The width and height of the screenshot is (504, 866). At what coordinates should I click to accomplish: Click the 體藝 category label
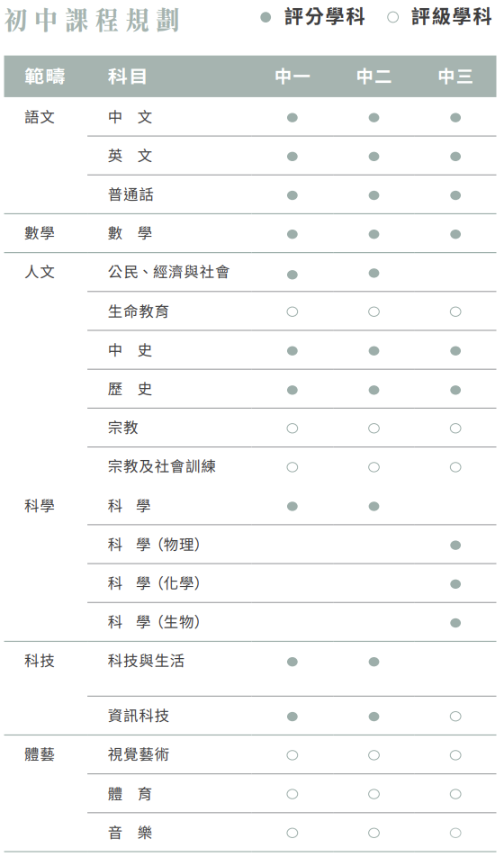(x=40, y=754)
